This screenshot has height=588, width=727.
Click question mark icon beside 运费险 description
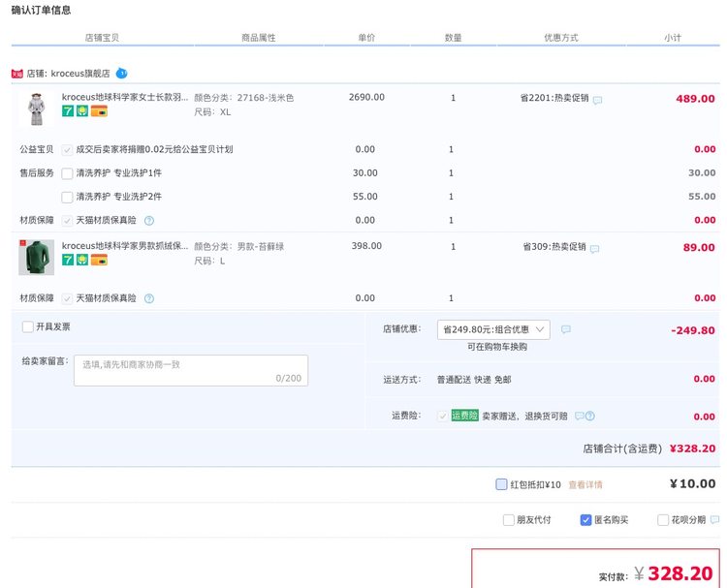pos(589,417)
